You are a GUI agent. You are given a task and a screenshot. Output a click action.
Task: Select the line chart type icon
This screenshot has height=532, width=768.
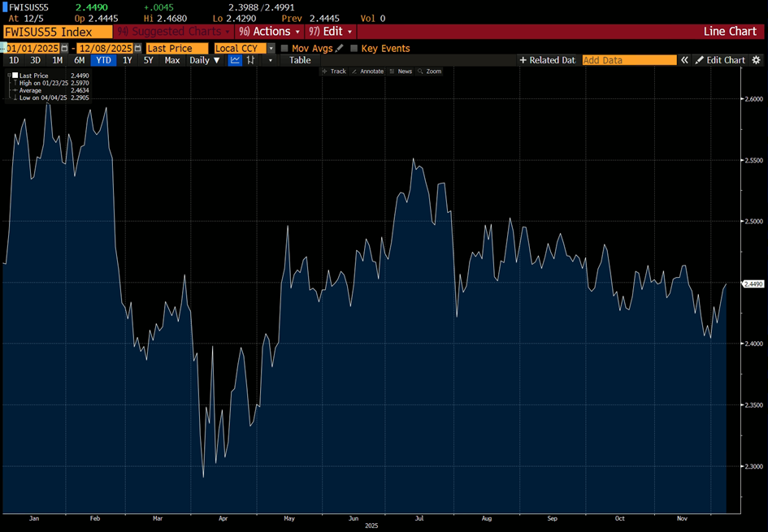coord(235,60)
